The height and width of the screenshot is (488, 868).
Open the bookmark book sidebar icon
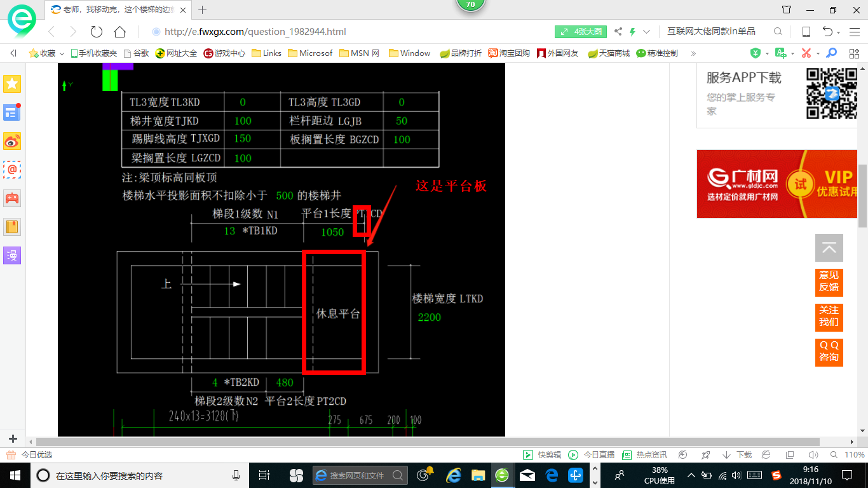(x=12, y=227)
